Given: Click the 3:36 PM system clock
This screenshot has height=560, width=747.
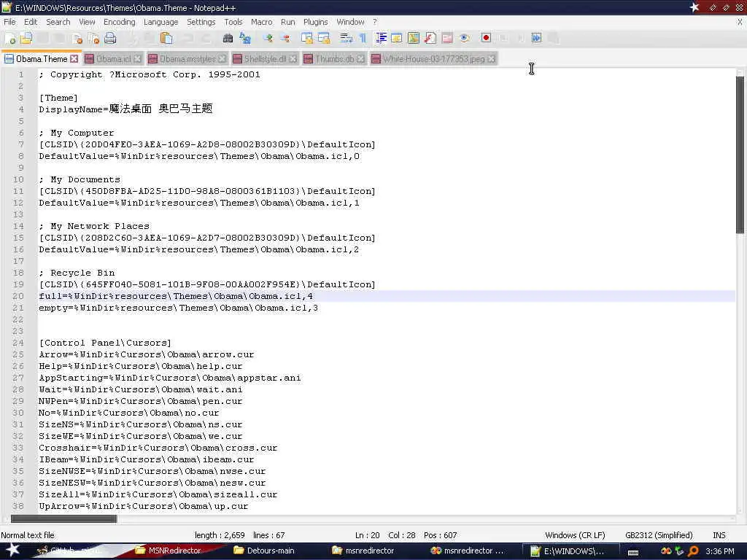Looking at the screenshot, I should [719, 551].
